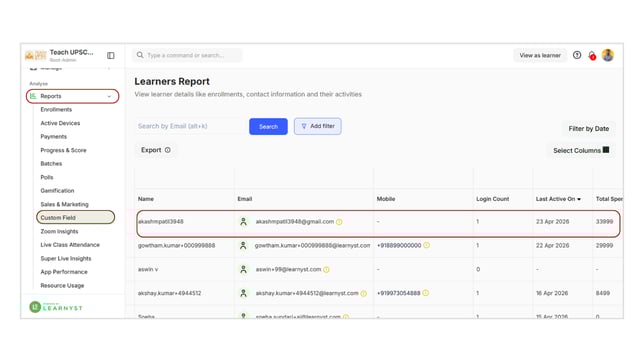This screenshot has height=362, width=644.
Task: Open the Custom Field report
Action: (75, 217)
